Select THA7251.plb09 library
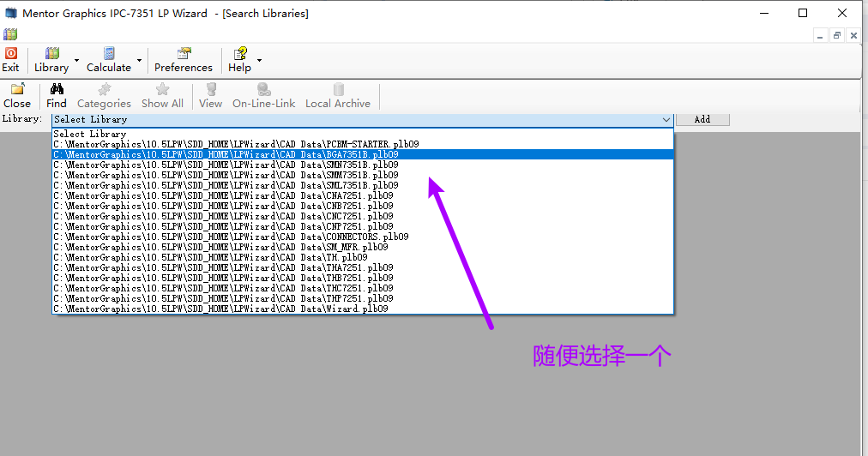This screenshot has height=456, width=868. (363, 267)
